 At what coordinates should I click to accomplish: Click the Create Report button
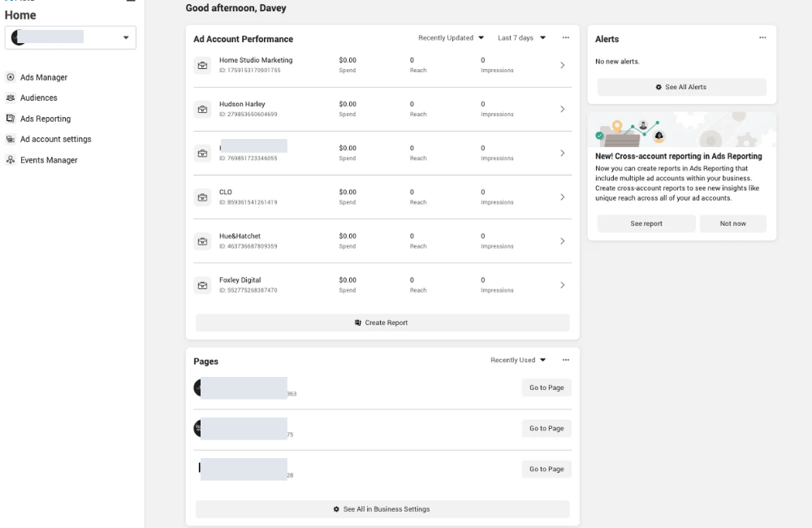tap(382, 322)
